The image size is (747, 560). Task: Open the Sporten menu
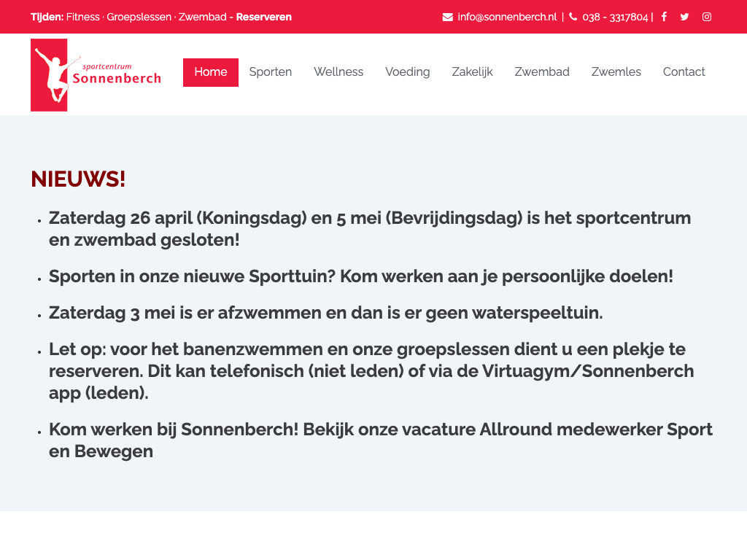(271, 72)
